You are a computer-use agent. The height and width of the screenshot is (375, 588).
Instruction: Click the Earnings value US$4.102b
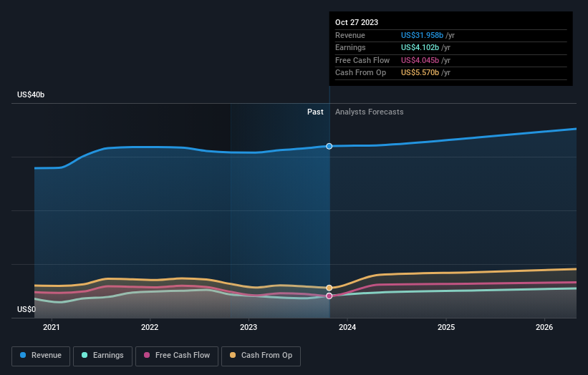click(420, 47)
